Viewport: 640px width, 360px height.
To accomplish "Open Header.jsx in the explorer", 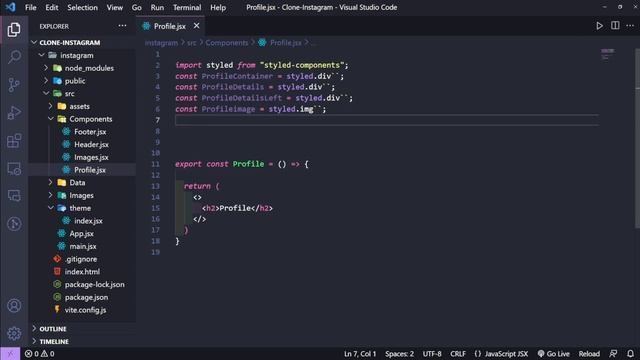I will coord(91,144).
